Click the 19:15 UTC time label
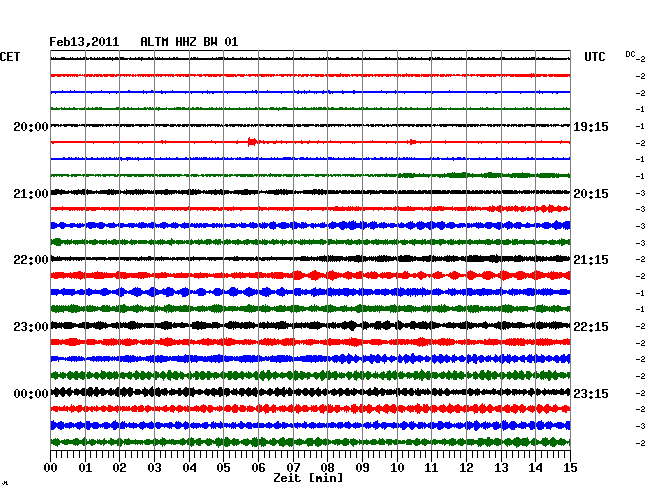 click(591, 127)
